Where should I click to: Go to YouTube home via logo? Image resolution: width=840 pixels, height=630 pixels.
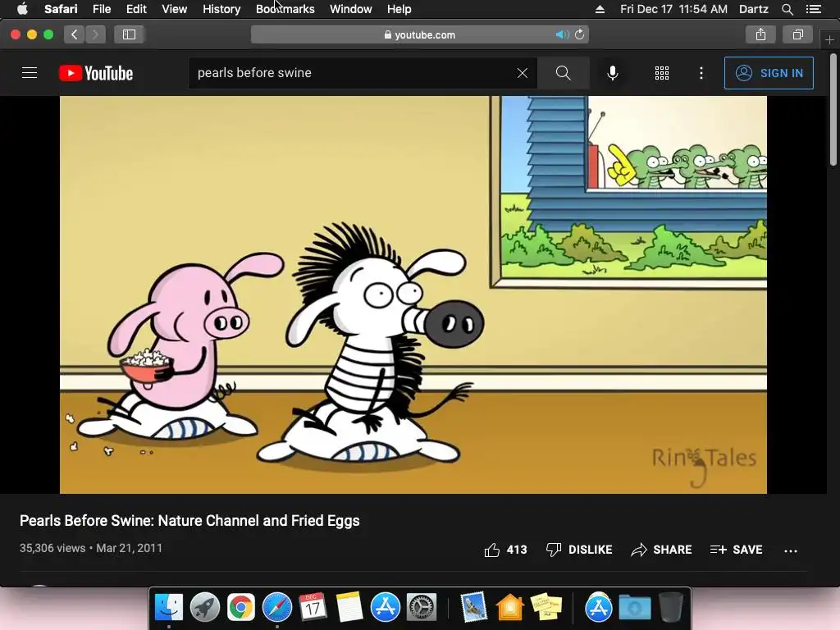coord(96,73)
